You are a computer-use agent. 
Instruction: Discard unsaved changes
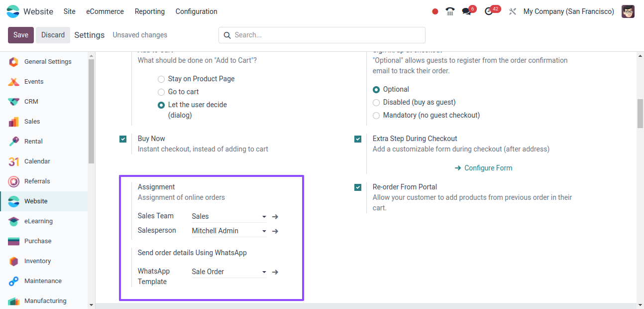pyautogui.click(x=53, y=35)
